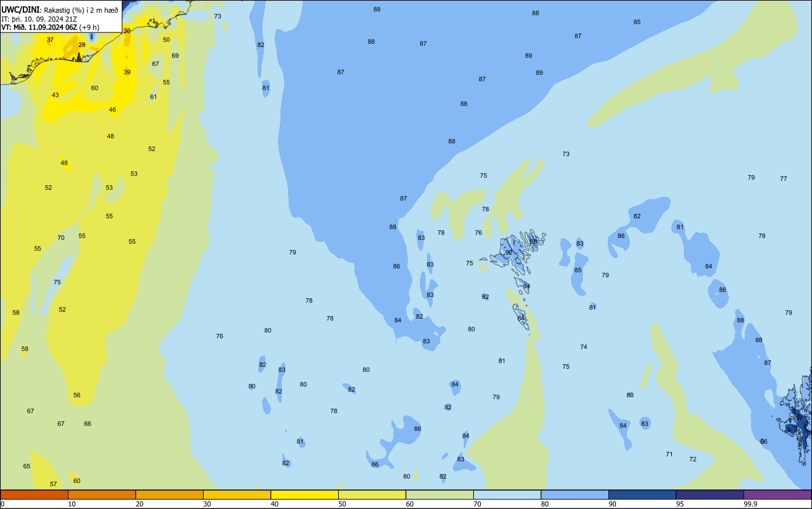Click the pale green 60–70 legend band

tap(440, 494)
